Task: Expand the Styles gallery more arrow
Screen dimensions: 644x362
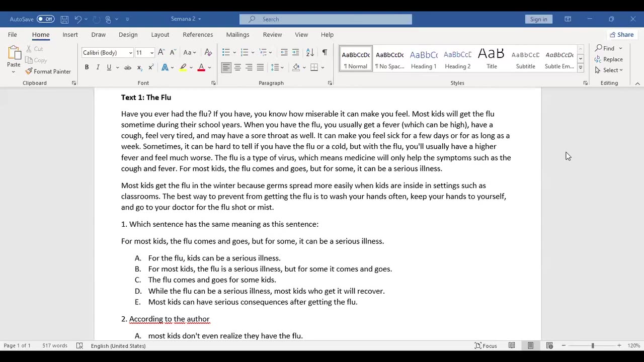Action: coord(580,68)
